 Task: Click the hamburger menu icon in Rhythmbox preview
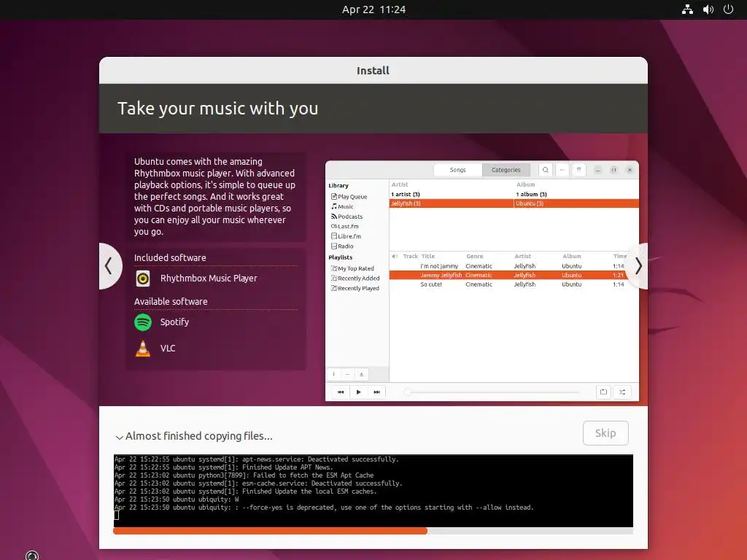tap(578, 170)
